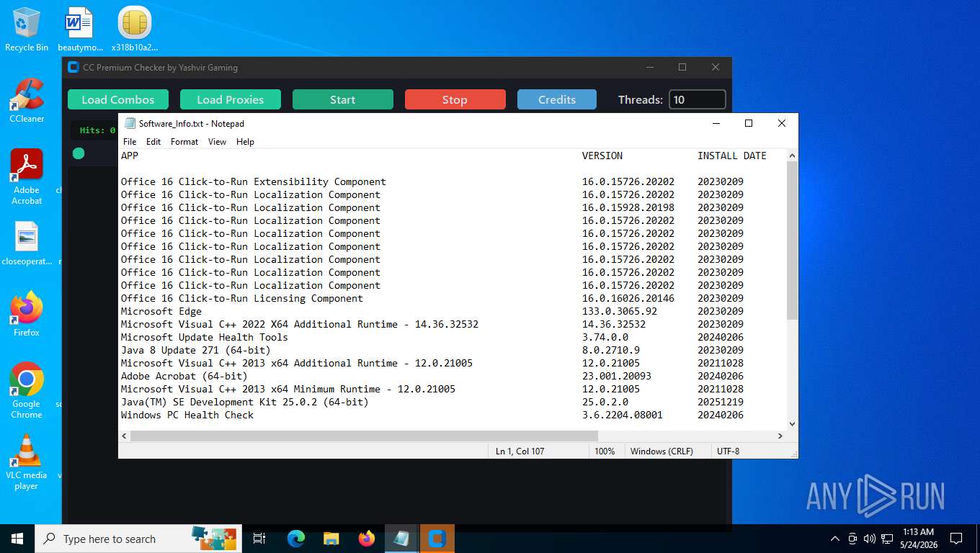Open the x318b10a2 SIM chip icon
This screenshot has height=553, width=980.
(x=134, y=29)
